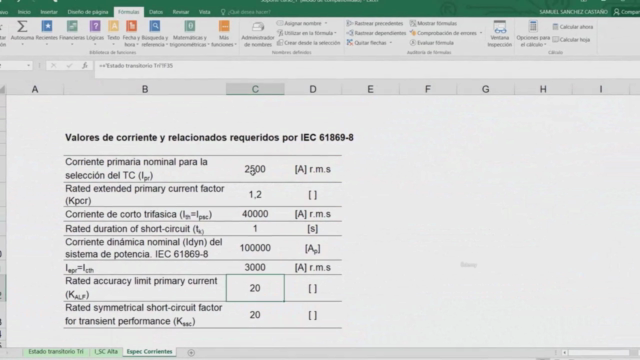Click Asignar nombre
640x360 pixels.
click(x=299, y=23)
